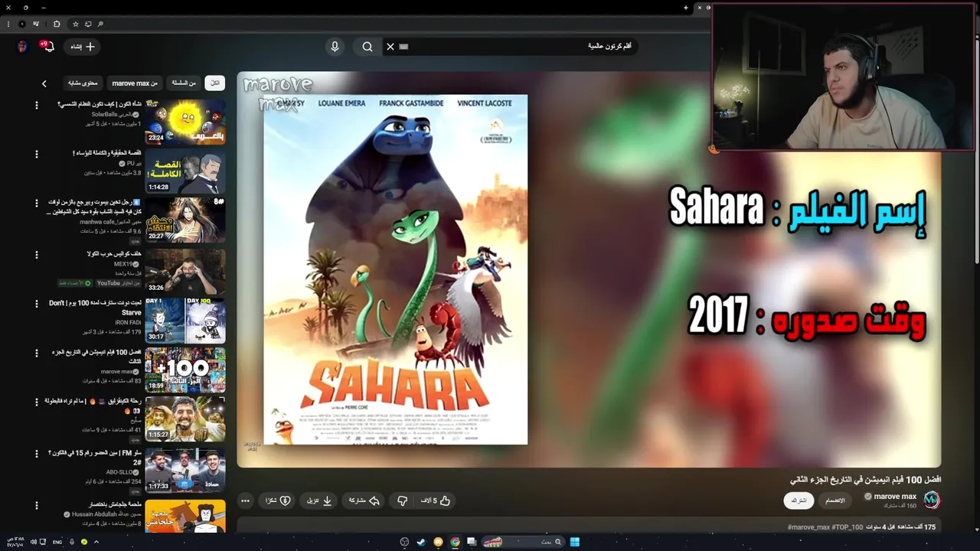
Task: Open the marove max channel name link
Action: 895,497
